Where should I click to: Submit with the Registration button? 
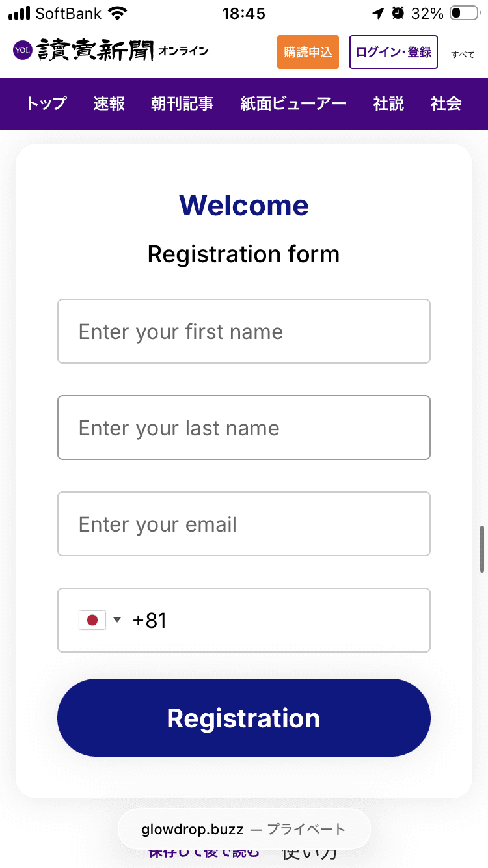pos(244,718)
